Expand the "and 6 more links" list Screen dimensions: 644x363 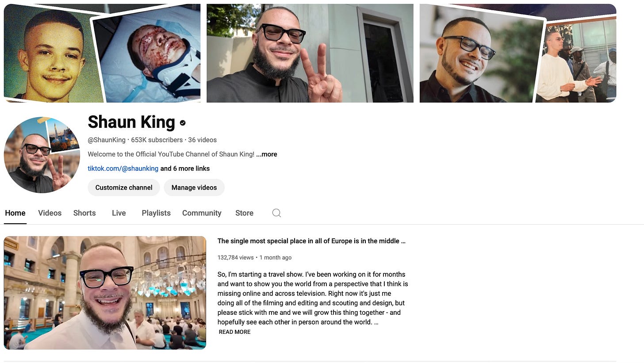[185, 168]
